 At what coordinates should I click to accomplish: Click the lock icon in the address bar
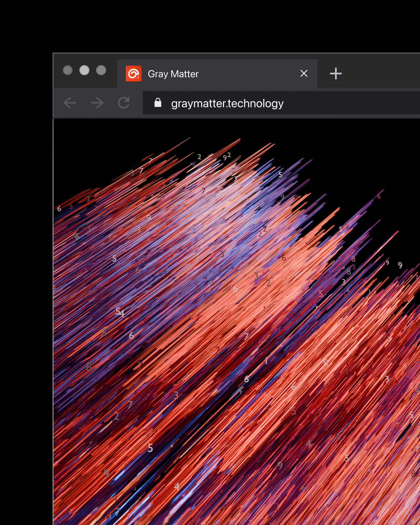coord(158,103)
